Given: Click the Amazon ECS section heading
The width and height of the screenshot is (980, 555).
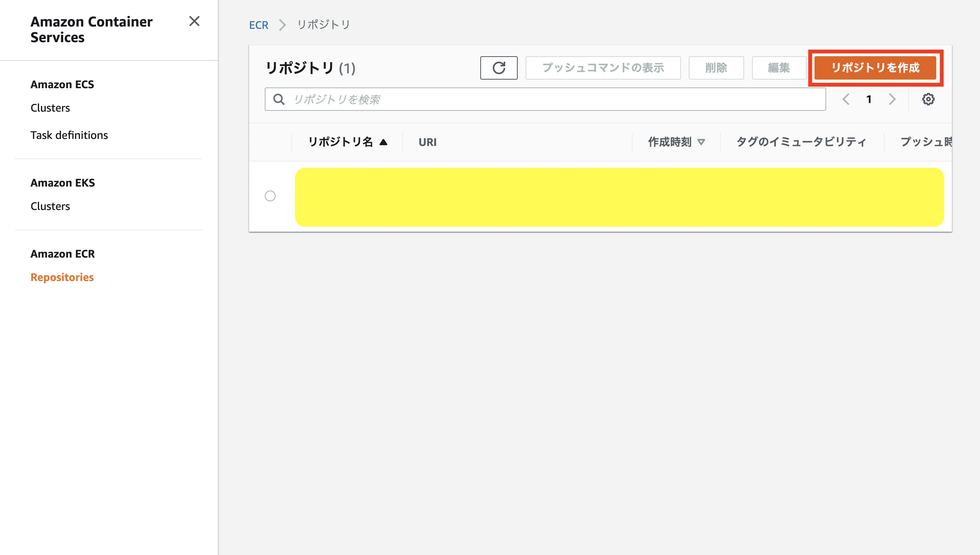Looking at the screenshot, I should point(62,84).
